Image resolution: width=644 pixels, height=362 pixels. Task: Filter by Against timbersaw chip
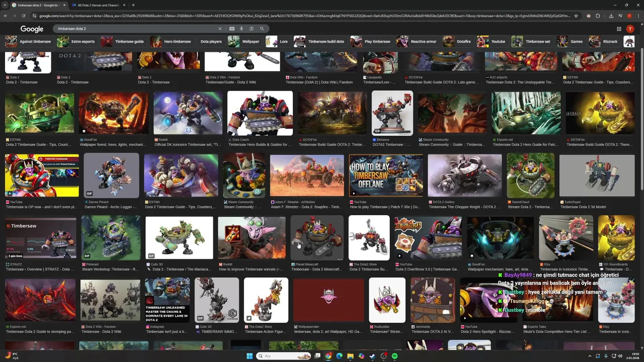click(x=29, y=41)
